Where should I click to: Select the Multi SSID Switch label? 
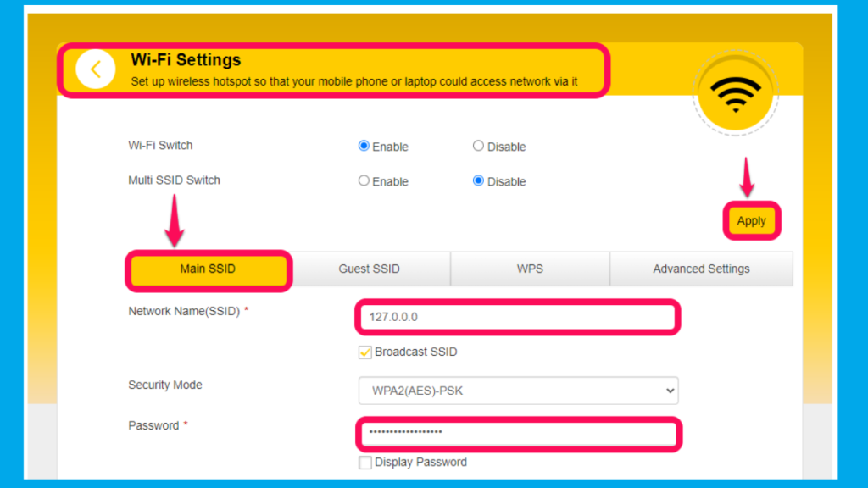tap(174, 180)
